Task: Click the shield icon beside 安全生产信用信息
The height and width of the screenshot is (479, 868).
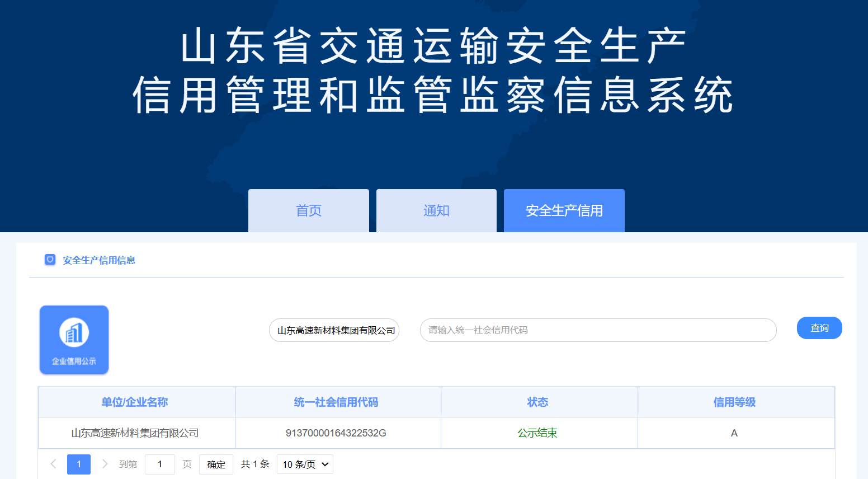Action: tap(50, 260)
